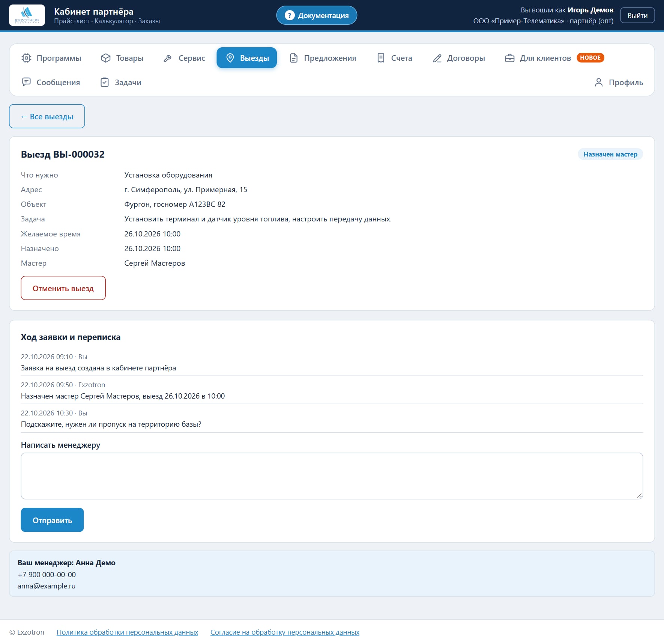Screen dimensions: 664x644
Task: Focus the Написать менеджеру text area
Action: [332, 476]
